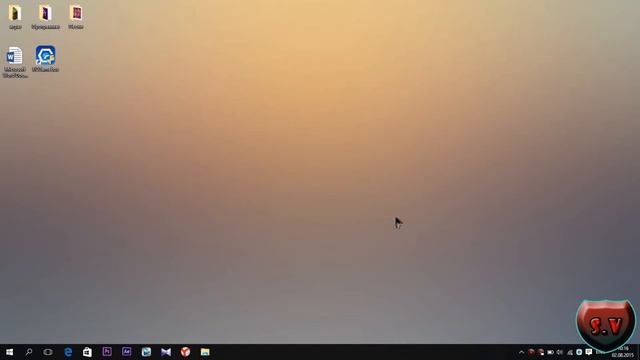Open the Windows Store taskbar icon
This screenshot has width=640, height=360.
click(87, 352)
